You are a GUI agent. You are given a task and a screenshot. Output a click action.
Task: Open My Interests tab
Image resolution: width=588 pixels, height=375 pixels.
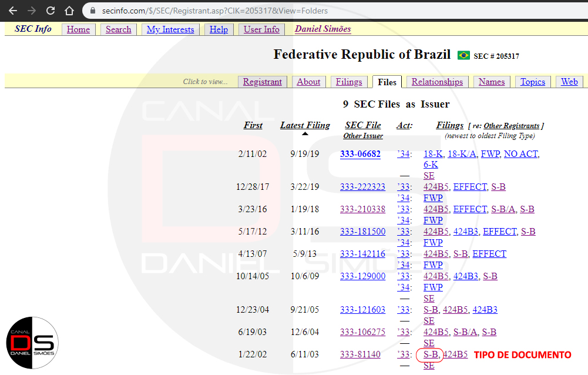(x=170, y=29)
